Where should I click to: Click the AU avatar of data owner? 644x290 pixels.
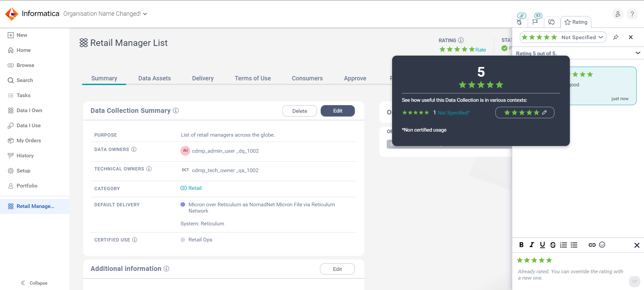click(185, 151)
